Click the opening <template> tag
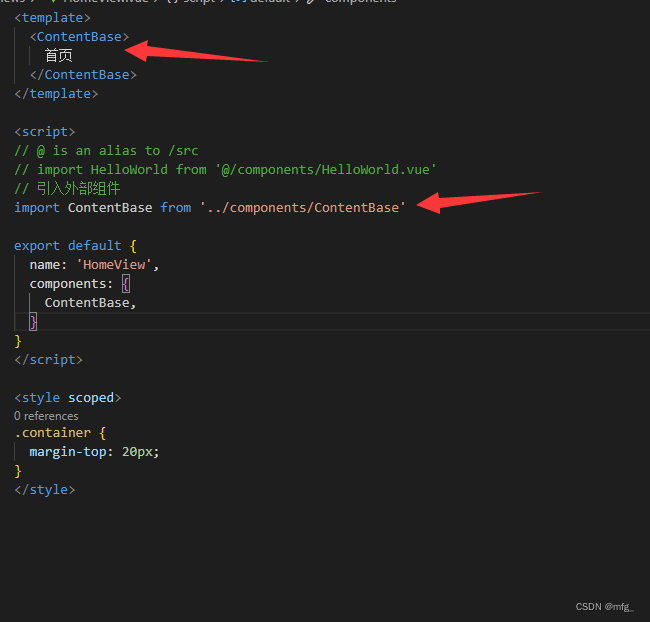 click(x=52, y=18)
